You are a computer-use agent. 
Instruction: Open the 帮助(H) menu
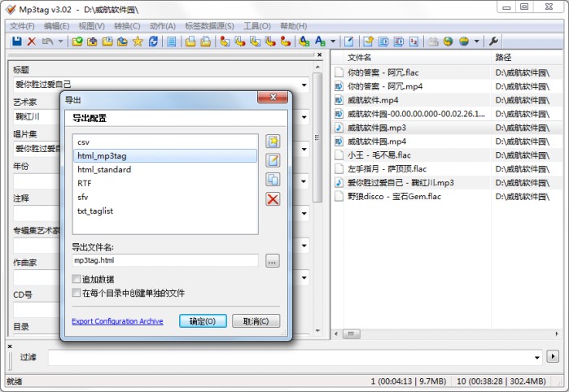pos(294,26)
